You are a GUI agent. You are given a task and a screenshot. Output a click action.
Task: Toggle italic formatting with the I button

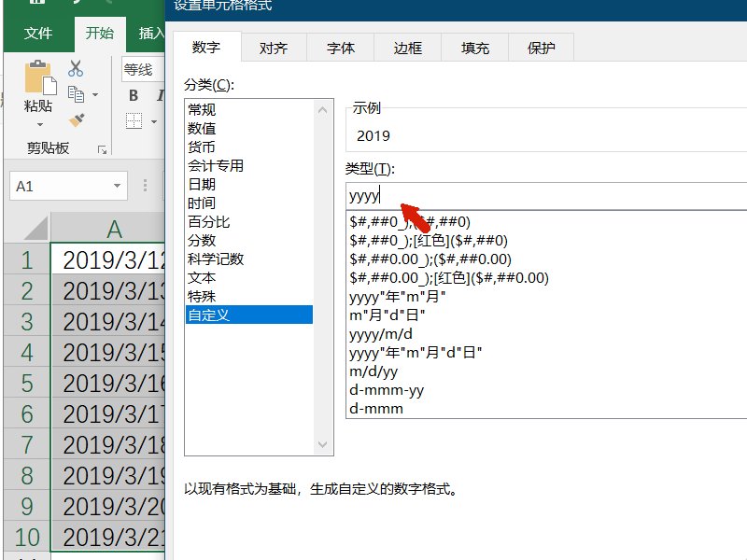click(x=159, y=93)
